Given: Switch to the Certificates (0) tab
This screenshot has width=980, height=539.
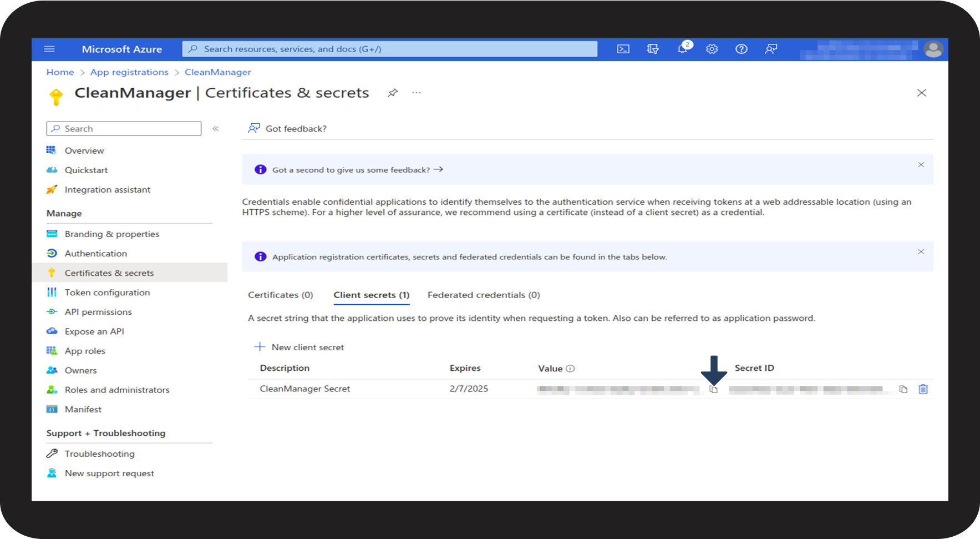Looking at the screenshot, I should [280, 295].
